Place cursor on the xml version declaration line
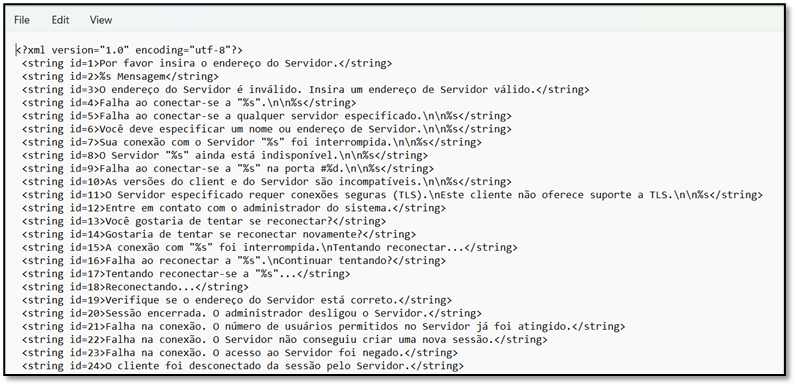This screenshot has width=797, height=387. coord(129,50)
